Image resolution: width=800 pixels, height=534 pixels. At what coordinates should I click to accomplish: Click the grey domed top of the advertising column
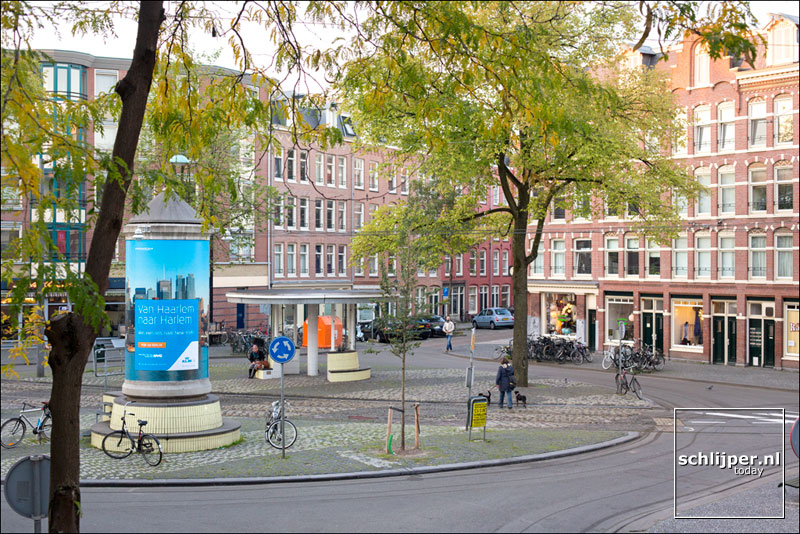click(166, 211)
